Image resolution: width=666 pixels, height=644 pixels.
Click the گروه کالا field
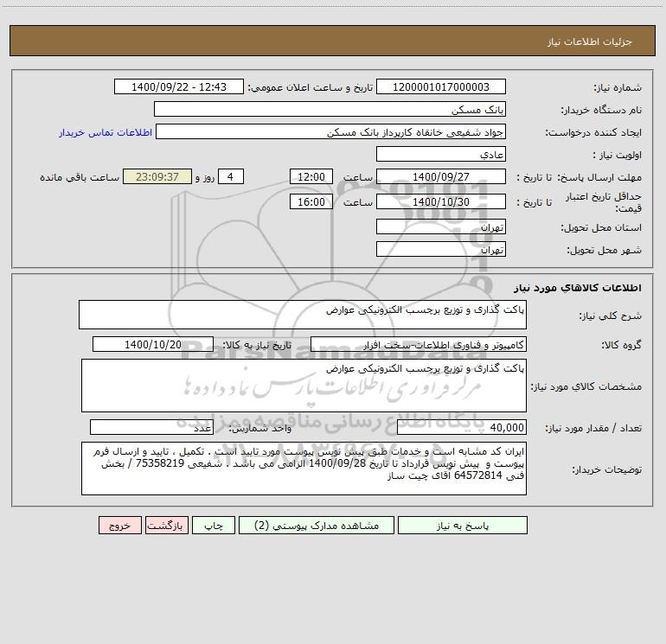coord(419,344)
